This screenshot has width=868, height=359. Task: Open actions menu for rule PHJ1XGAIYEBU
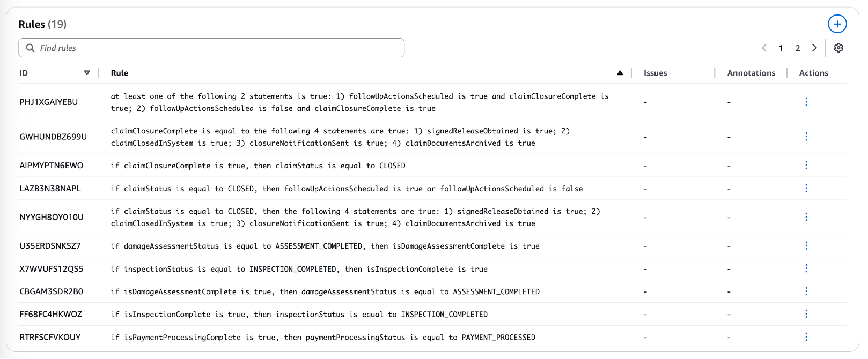tap(806, 101)
